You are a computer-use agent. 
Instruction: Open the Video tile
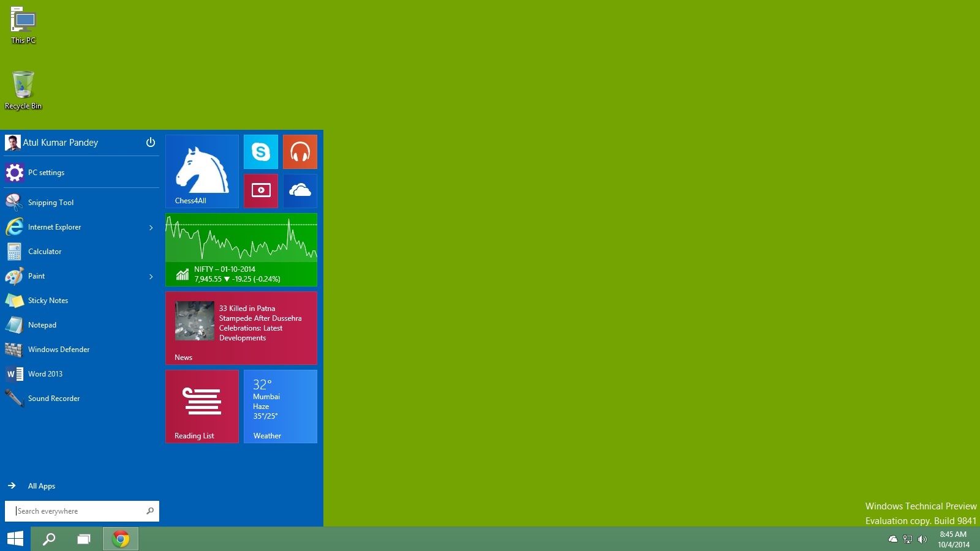[261, 191]
